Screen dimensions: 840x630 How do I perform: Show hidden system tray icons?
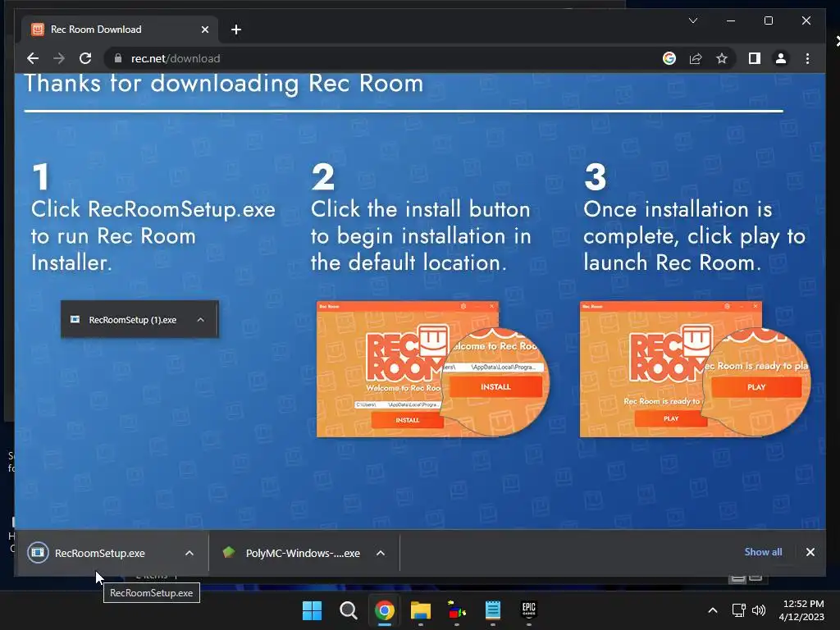(713, 610)
